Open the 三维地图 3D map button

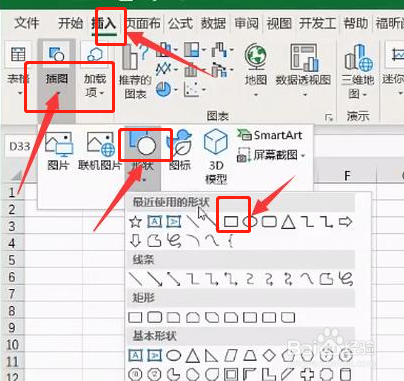[358, 71]
